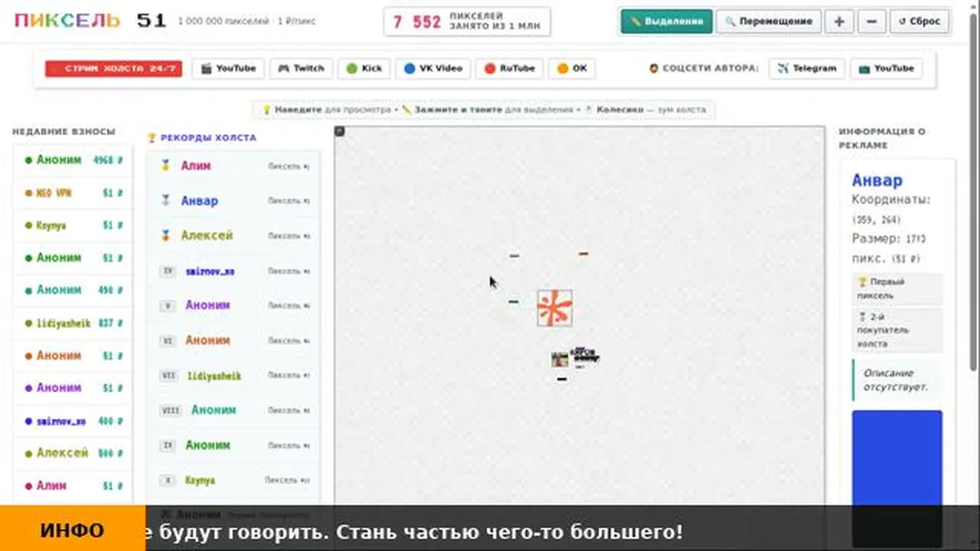Screen dimensions: 980x551
Task: Click the trophy icon beside Рекорды холста
Action: coord(152,138)
